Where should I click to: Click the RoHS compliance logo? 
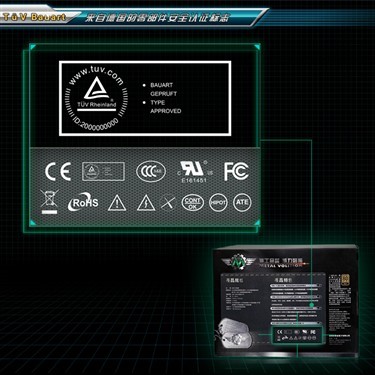(x=84, y=202)
